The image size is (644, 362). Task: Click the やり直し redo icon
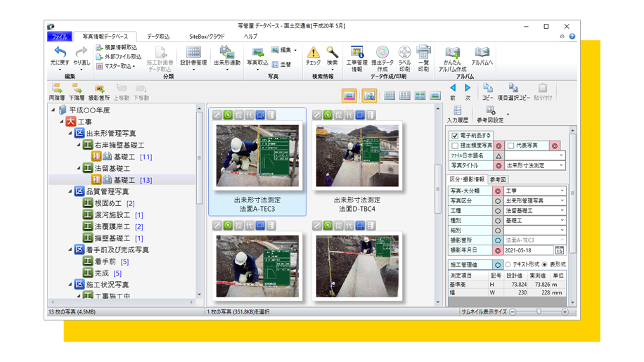tap(82, 53)
